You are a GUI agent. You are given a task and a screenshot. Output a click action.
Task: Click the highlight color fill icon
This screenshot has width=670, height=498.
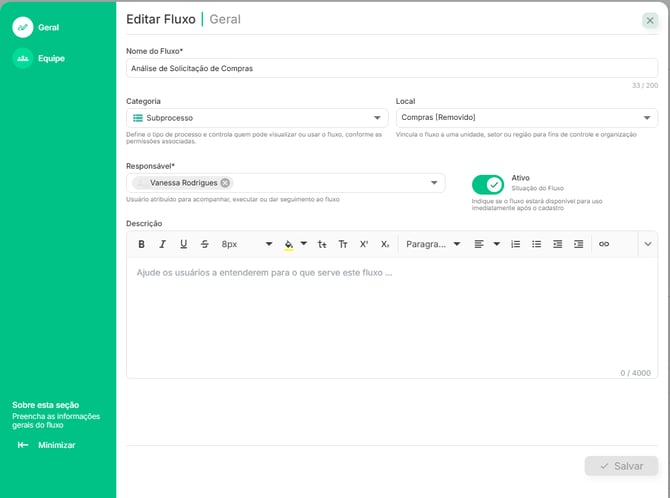coord(288,245)
